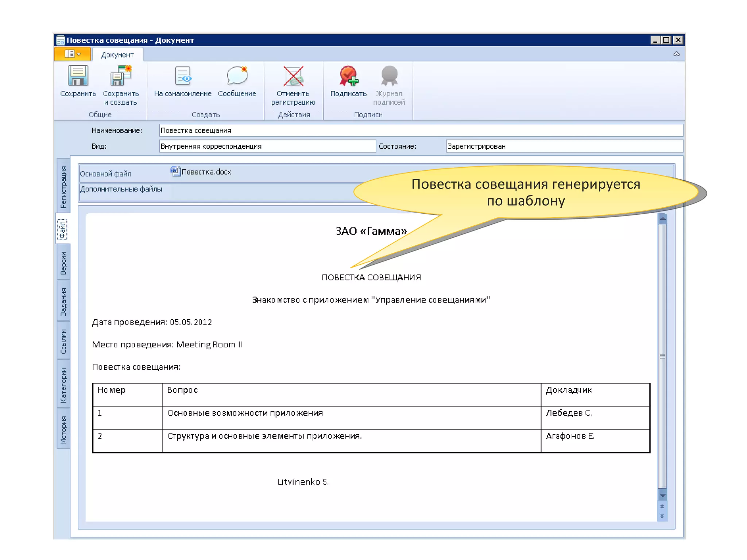The image size is (747, 560).
Task: Click Отменить регистрацию icon
Action: click(293, 76)
